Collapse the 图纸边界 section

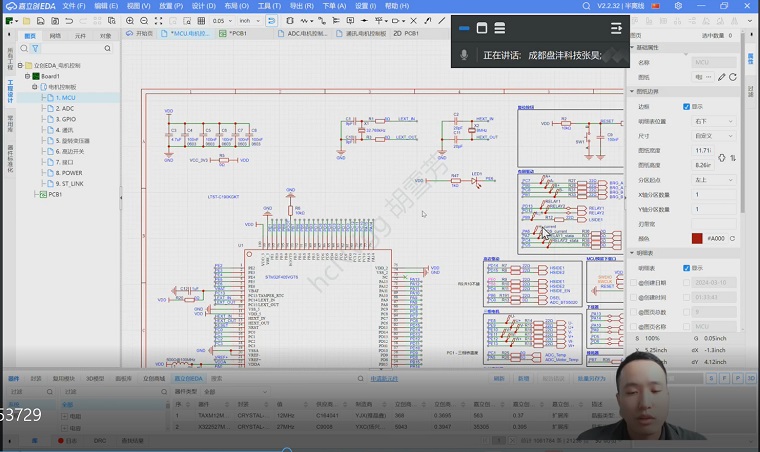pos(632,91)
